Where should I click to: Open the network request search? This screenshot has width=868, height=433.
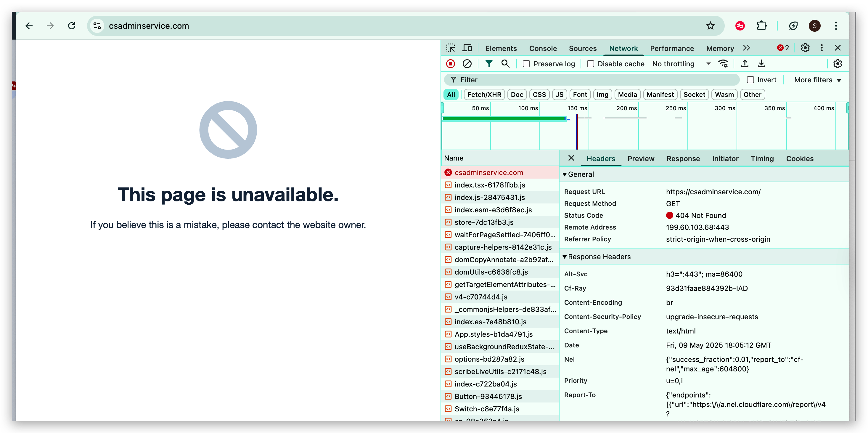pyautogui.click(x=505, y=63)
